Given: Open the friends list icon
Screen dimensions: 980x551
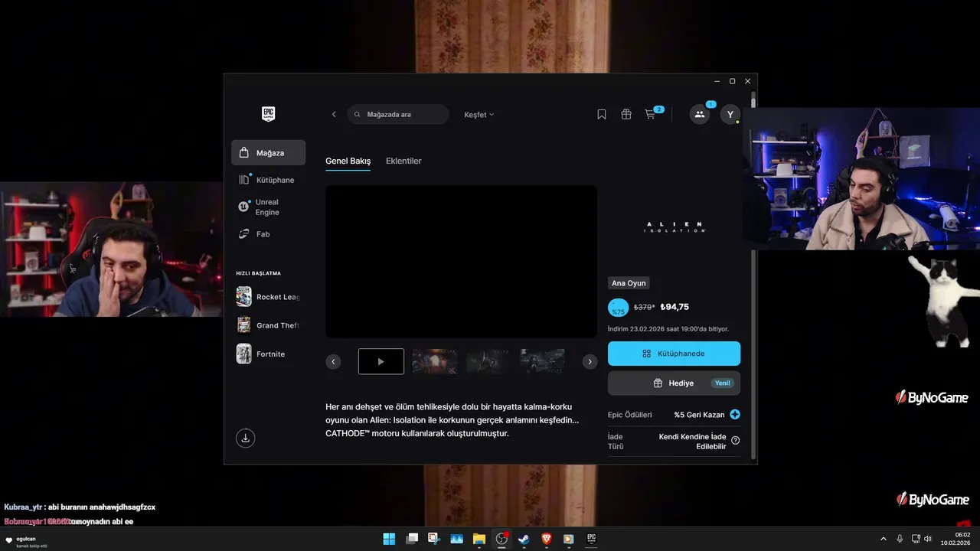Looking at the screenshot, I should [x=699, y=114].
